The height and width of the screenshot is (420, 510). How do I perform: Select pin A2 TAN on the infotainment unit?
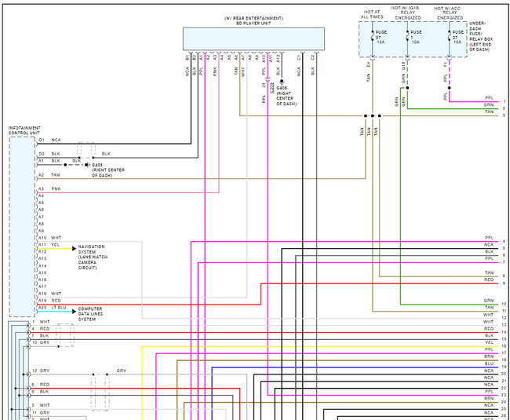pyautogui.click(x=49, y=175)
